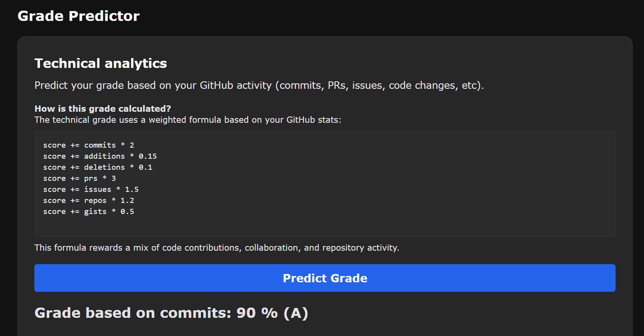
Task: Click the 'score += gists * 0.5' line
Action: coord(88,212)
